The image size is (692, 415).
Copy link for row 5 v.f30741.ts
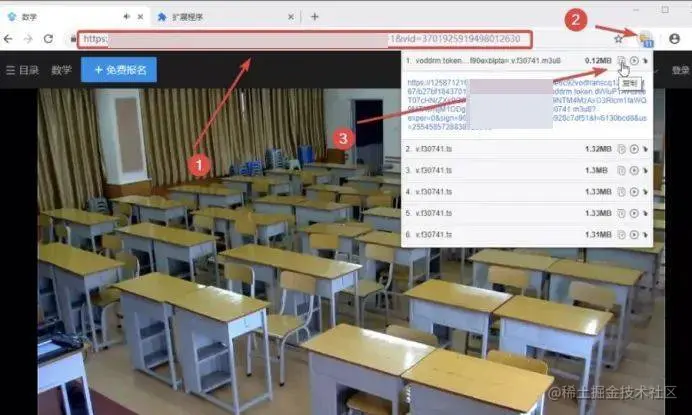tap(621, 213)
